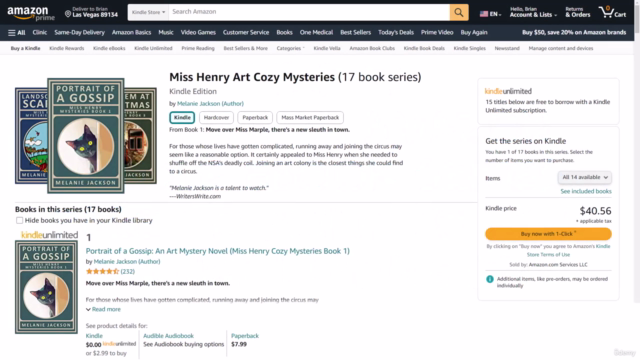Open the All hamburger menu

pyautogui.click(x=17, y=33)
